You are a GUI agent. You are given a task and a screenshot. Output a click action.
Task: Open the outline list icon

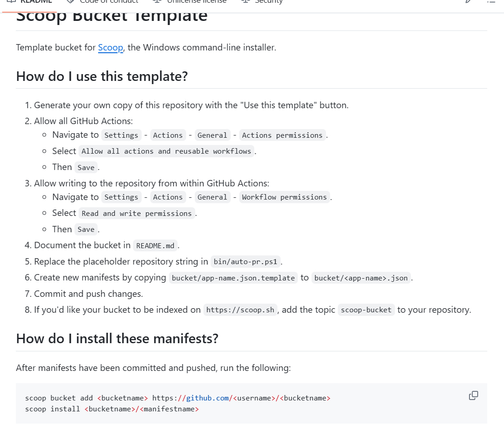pos(491,2)
